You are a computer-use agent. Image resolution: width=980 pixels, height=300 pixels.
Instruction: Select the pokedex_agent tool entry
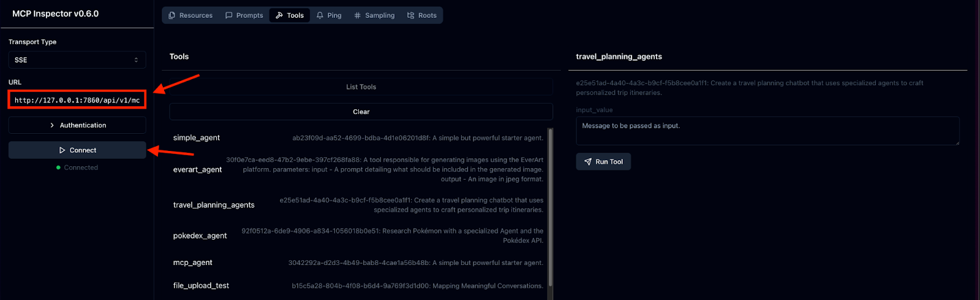point(200,236)
